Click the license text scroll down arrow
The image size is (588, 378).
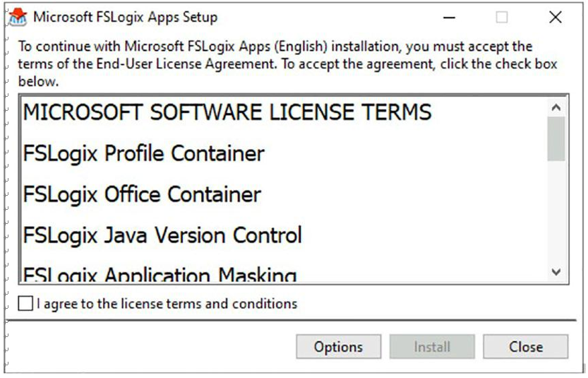(556, 272)
